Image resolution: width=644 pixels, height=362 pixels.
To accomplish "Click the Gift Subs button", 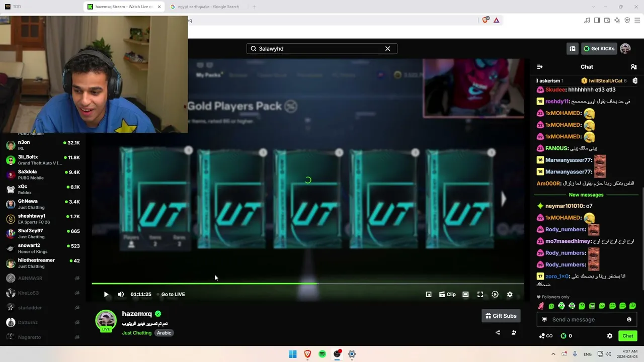I will pos(501,316).
